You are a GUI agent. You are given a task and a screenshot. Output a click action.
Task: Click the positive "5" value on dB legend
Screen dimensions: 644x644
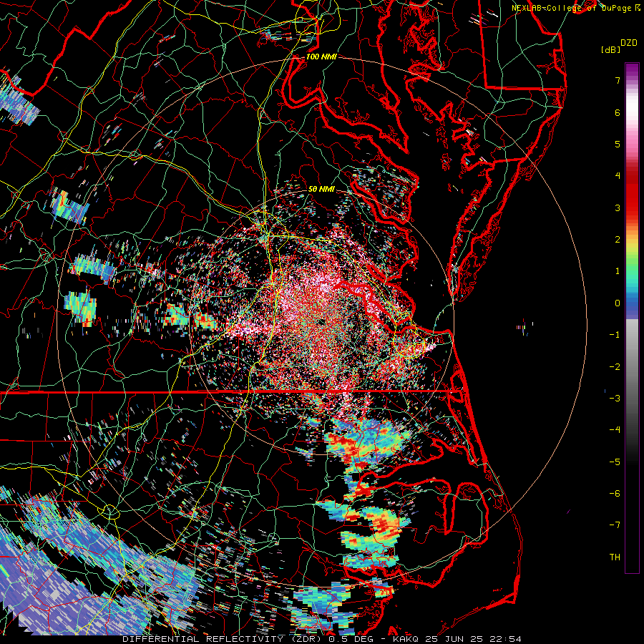click(x=618, y=144)
